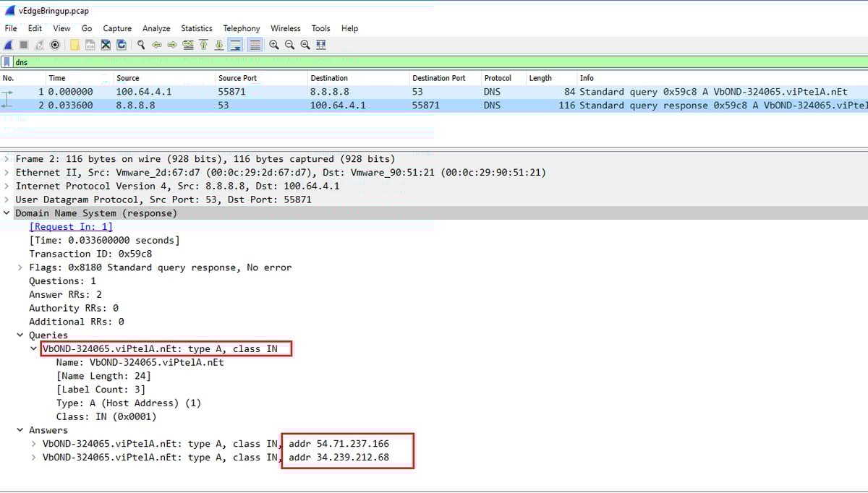The image size is (868, 493).
Task: Toggle auto-scroll in live capture
Action: [x=235, y=45]
